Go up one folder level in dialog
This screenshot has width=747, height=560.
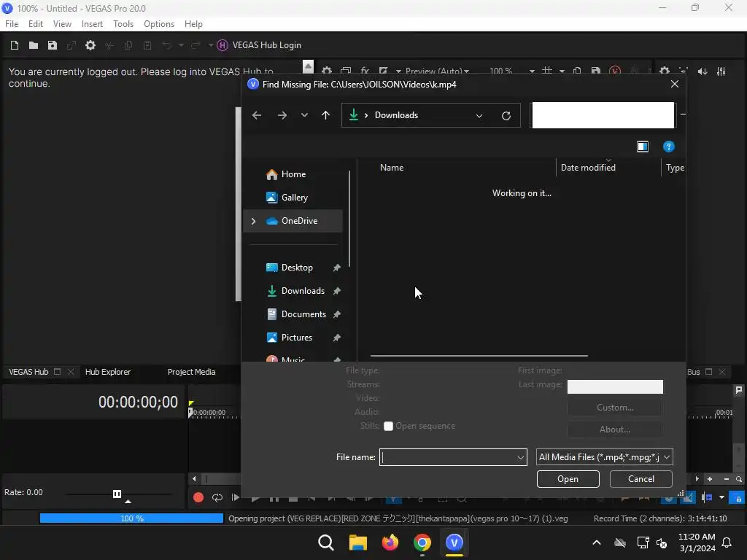pyautogui.click(x=326, y=115)
